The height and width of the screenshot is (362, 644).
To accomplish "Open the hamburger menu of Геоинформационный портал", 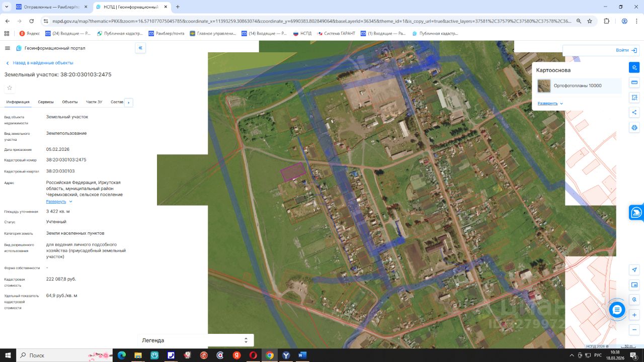I will (8, 48).
